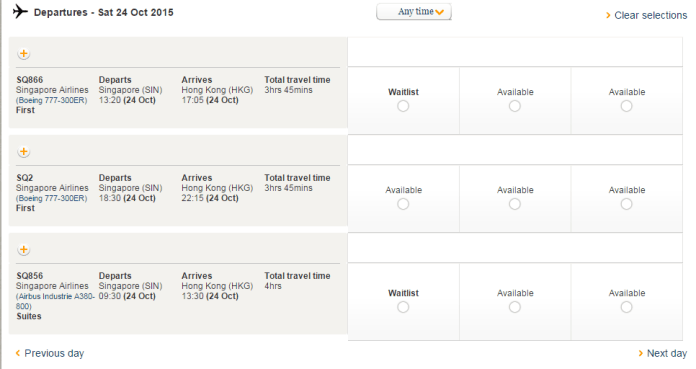Select middle Available radio for SQ2

coord(515,204)
